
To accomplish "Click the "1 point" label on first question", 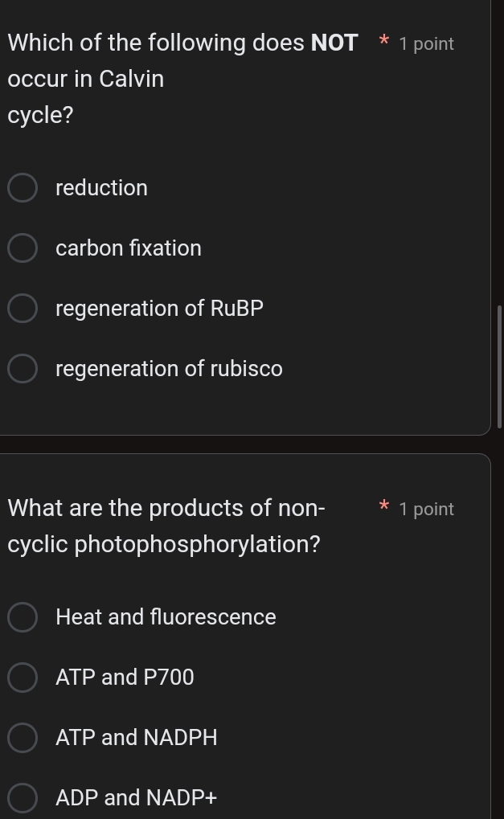I will (426, 43).
